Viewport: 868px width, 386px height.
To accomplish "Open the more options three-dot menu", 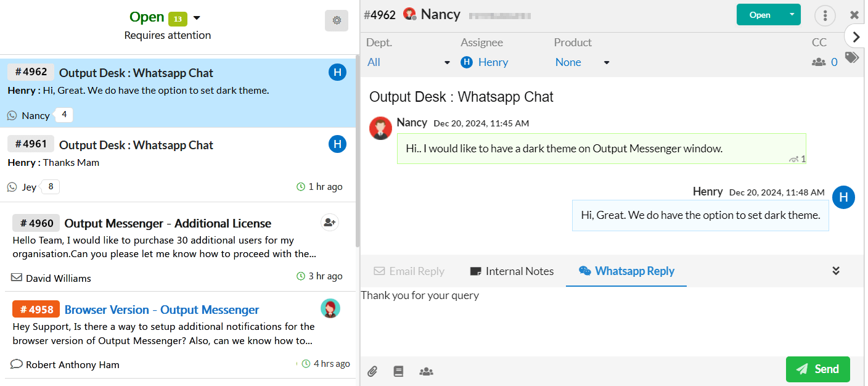I will tap(825, 15).
